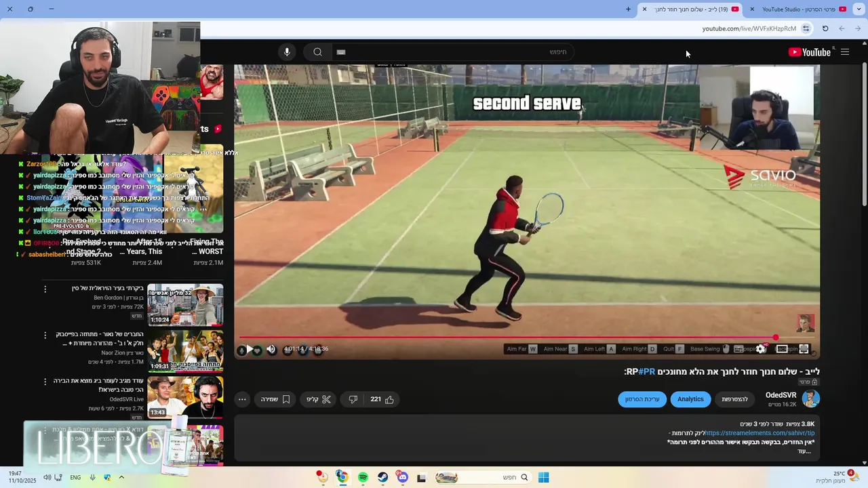Open the clock and date 19:47

click(23, 477)
